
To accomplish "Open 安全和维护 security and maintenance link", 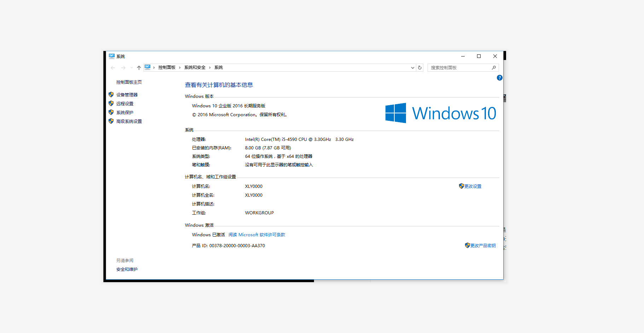I will tap(127, 269).
